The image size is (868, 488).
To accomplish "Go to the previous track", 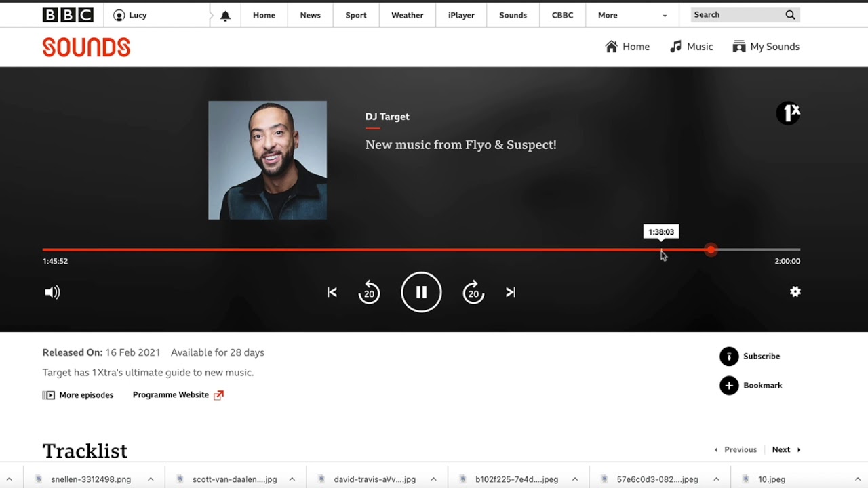I will coord(332,292).
